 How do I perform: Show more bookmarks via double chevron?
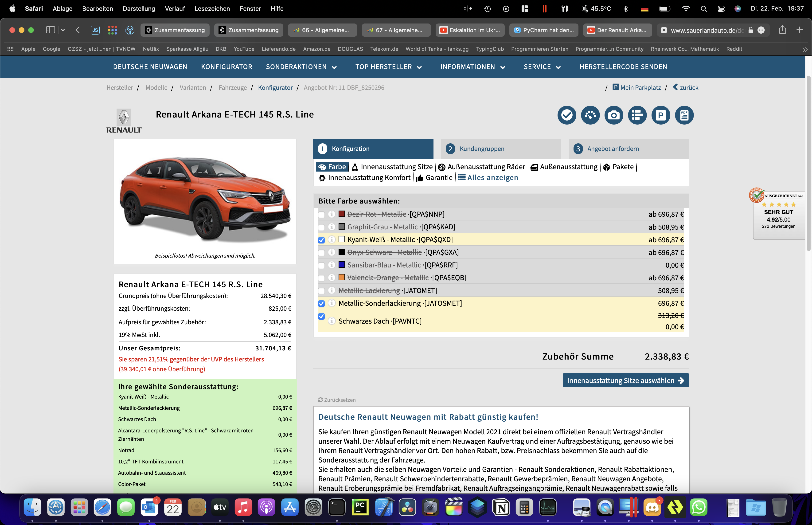pos(805,50)
